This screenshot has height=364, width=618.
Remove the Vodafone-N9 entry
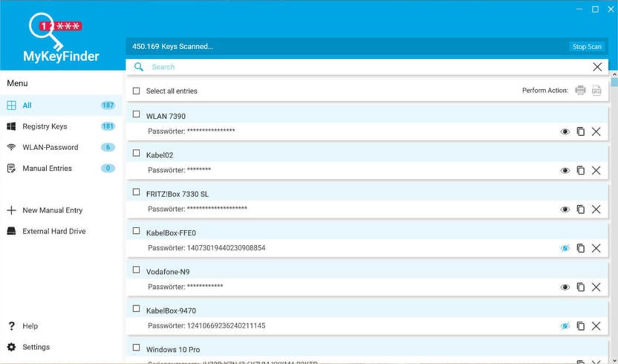tap(596, 287)
